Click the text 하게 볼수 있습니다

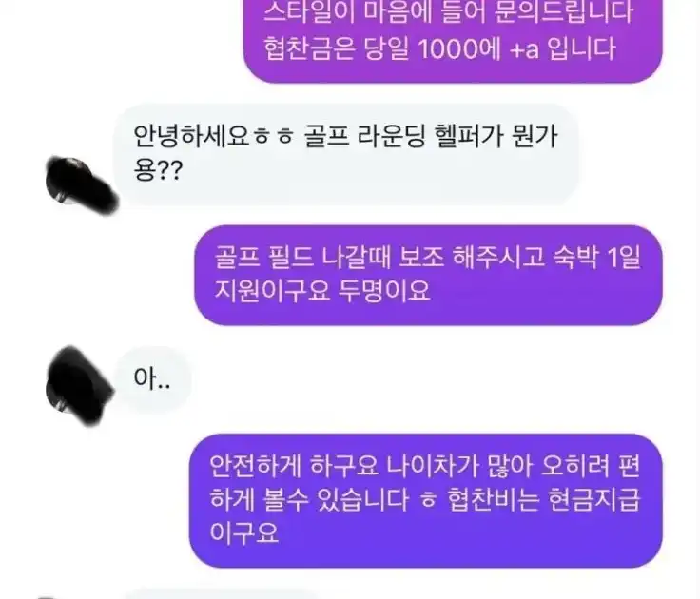(x=309, y=499)
